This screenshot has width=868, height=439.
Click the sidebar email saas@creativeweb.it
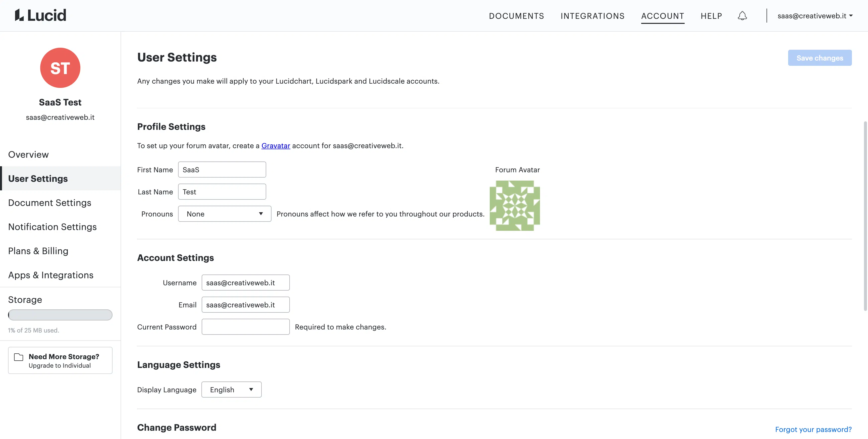pyautogui.click(x=60, y=117)
